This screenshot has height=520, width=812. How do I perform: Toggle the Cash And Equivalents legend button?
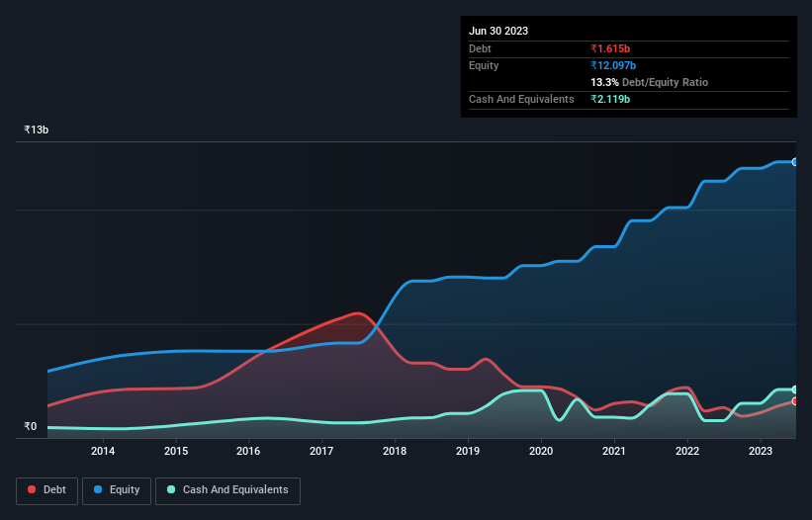coord(227,490)
